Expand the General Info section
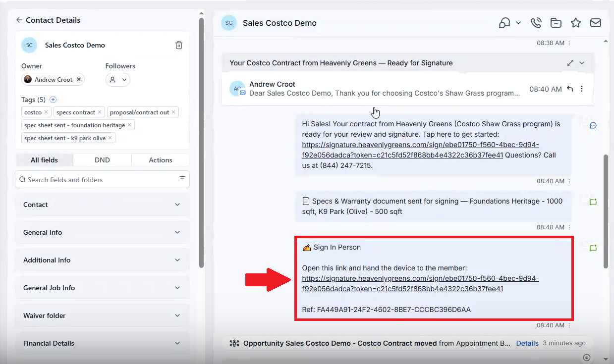The image size is (614, 364). click(102, 232)
